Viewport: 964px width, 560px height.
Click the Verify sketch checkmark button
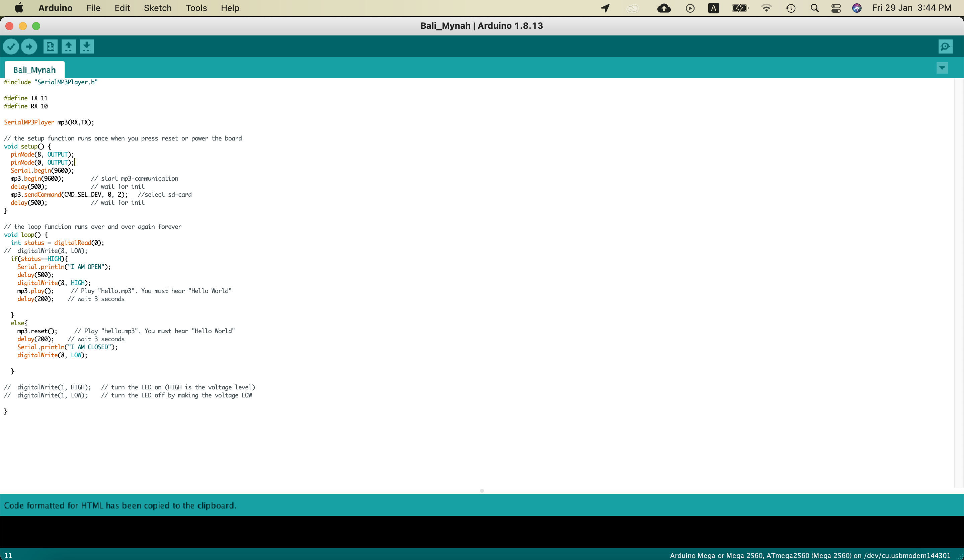coord(11,46)
